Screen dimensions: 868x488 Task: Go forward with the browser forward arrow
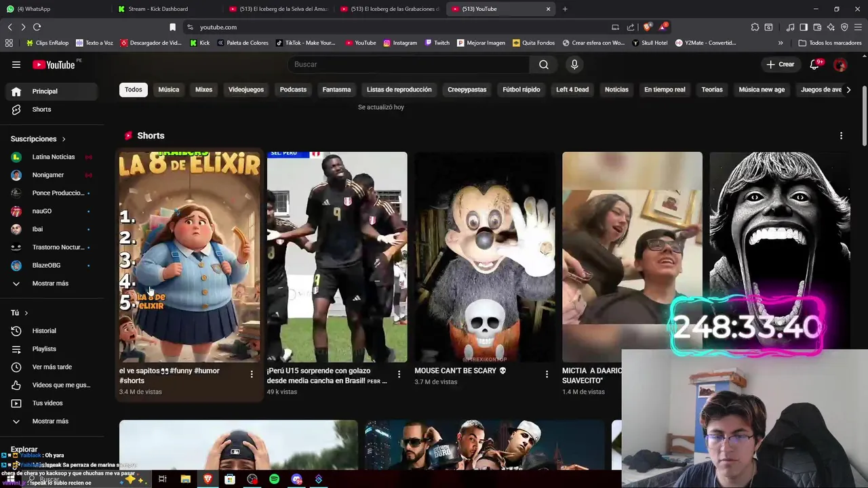tap(23, 27)
